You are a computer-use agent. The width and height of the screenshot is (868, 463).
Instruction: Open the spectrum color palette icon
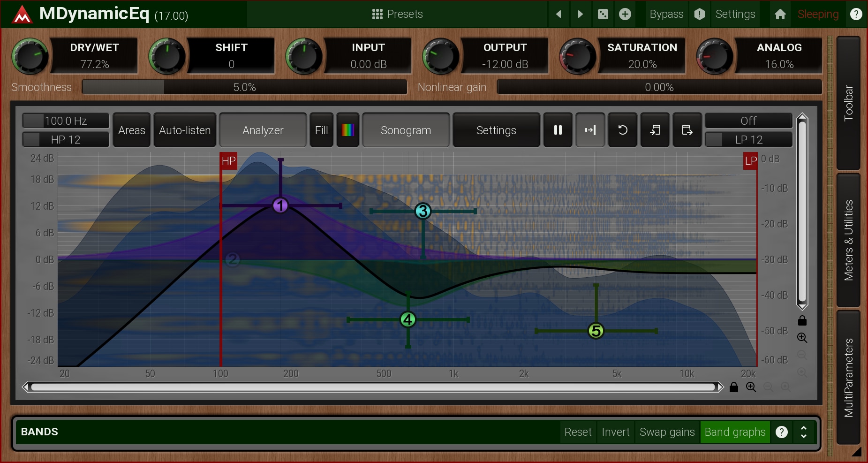tap(347, 130)
